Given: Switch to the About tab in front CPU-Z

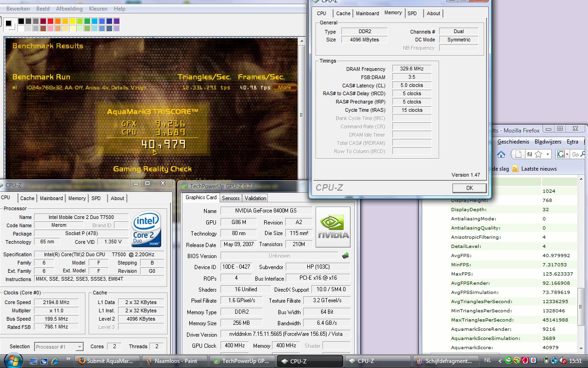Looking at the screenshot, I should click(433, 13).
